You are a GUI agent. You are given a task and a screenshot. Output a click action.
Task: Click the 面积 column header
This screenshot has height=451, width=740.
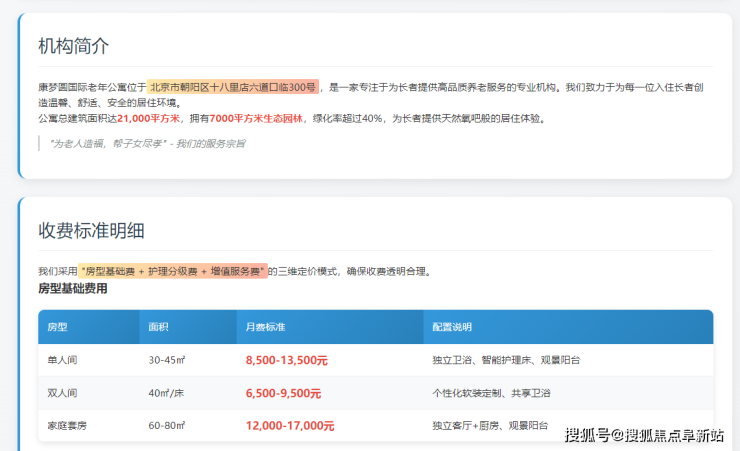158,327
